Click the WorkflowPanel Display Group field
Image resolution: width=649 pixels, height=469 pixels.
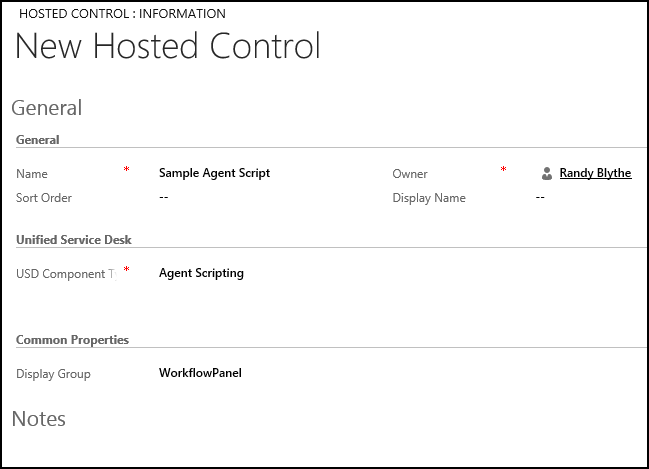(200, 373)
